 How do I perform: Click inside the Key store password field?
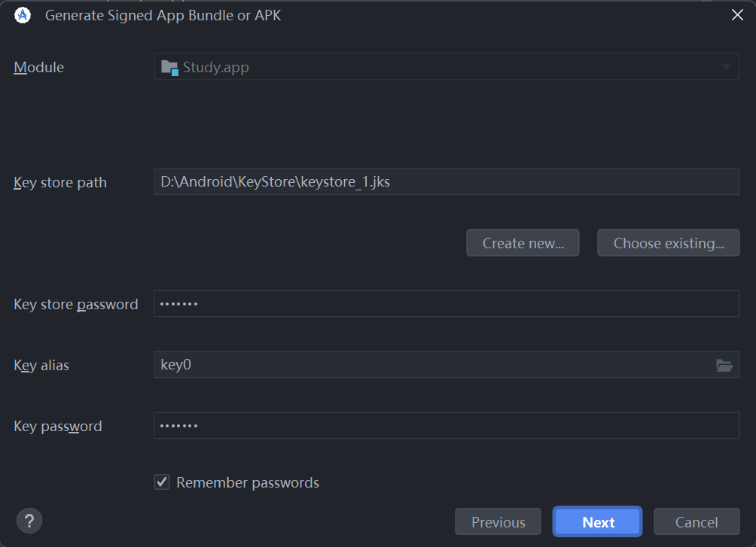pyautogui.click(x=447, y=304)
